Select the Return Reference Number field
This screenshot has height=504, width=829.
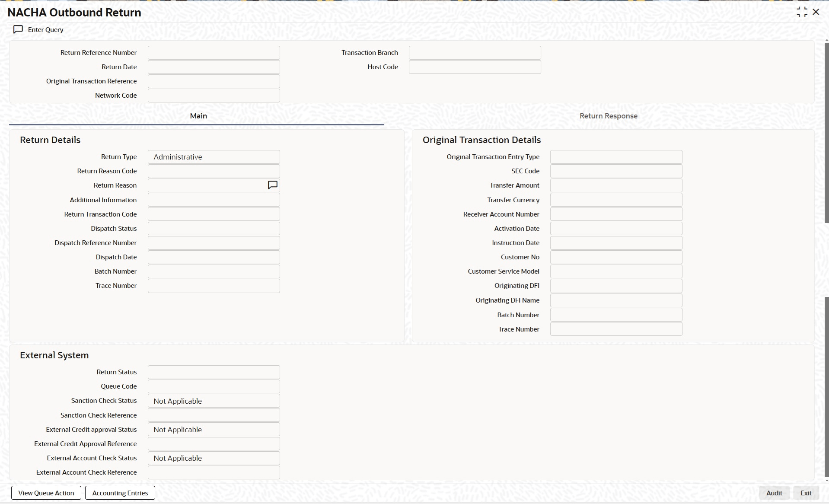click(x=214, y=53)
